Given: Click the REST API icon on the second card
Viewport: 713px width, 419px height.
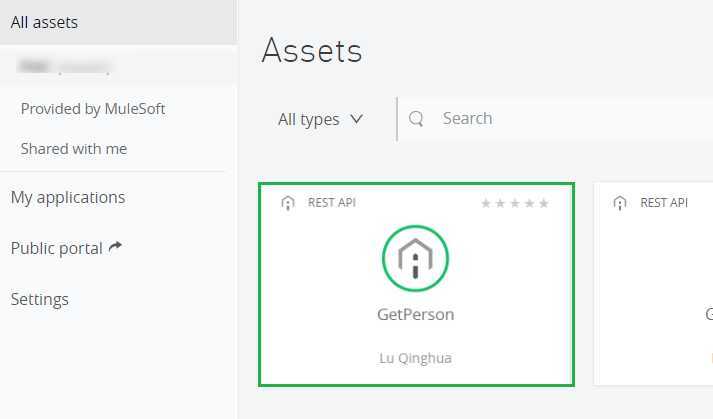Looking at the screenshot, I should point(620,203).
